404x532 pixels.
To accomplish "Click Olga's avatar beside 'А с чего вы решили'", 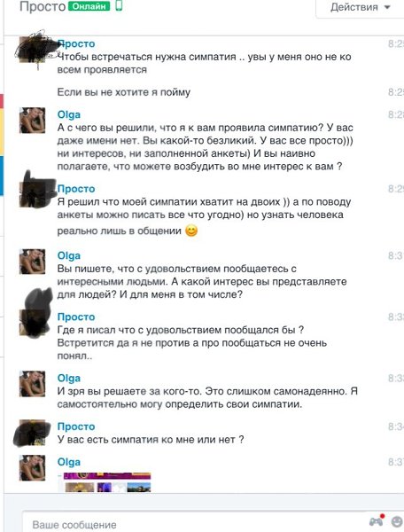I will pyautogui.click(x=32, y=120).
